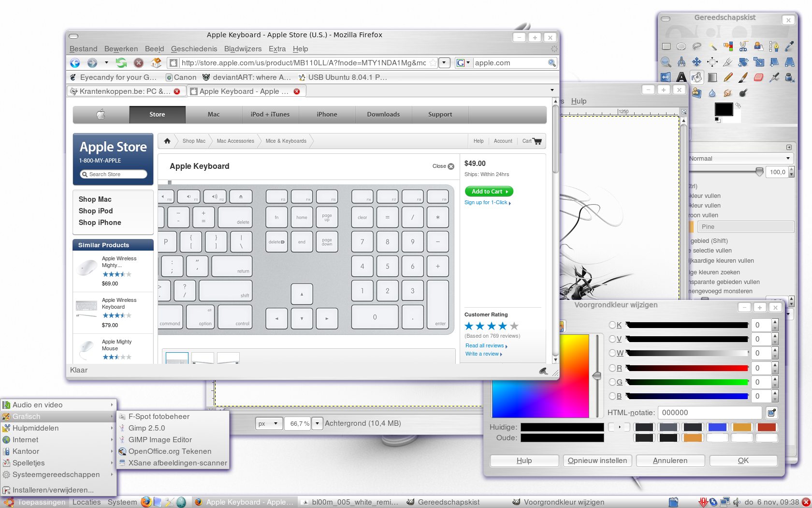The image size is (812, 508).
Task: Select the R red channel radio button
Action: pyautogui.click(x=612, y=368)
